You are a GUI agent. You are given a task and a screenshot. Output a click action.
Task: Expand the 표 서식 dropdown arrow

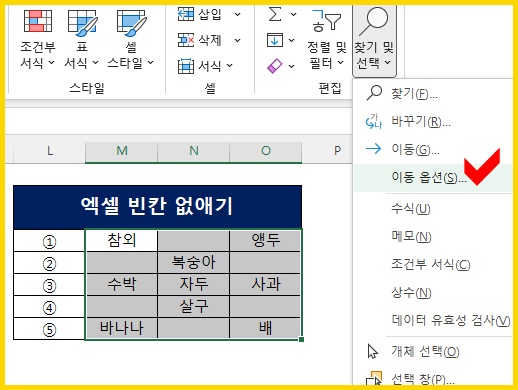click(x=95, y=62)
